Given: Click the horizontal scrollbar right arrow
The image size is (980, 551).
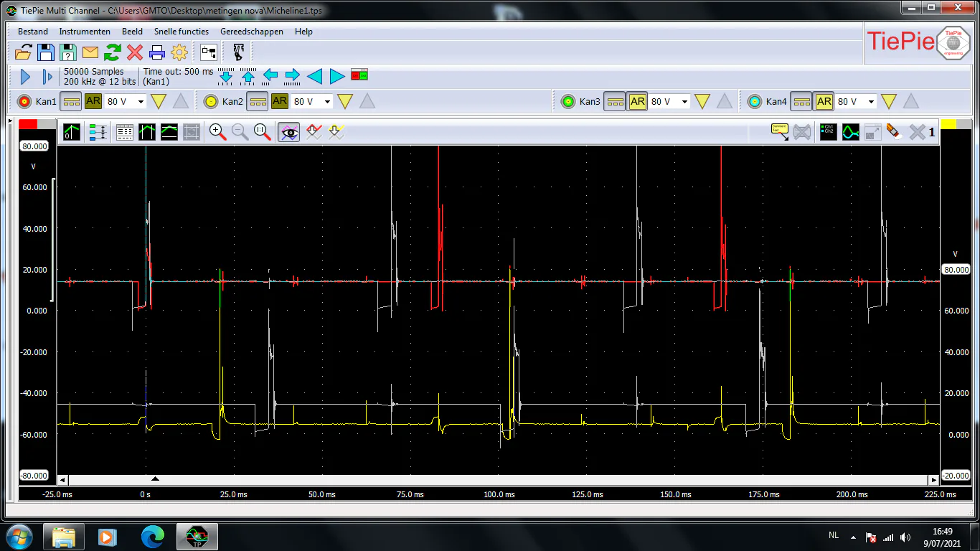Looking at the screenshot, I should 933,480.
